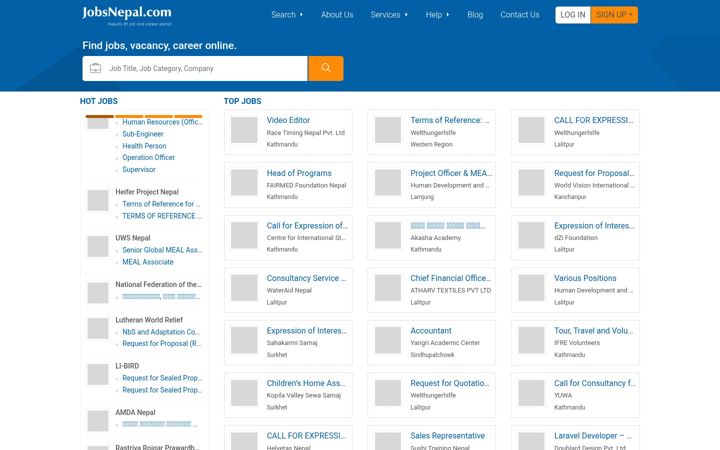The height and width of the screenshot is (450, 720).
Task: Open the Operation Officer hot job
Action: (x=148, y=158)
